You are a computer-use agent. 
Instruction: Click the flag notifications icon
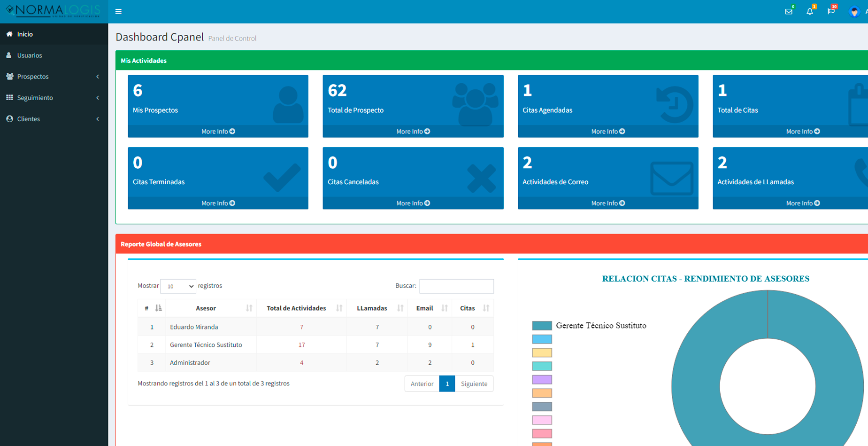click(830, 11)
